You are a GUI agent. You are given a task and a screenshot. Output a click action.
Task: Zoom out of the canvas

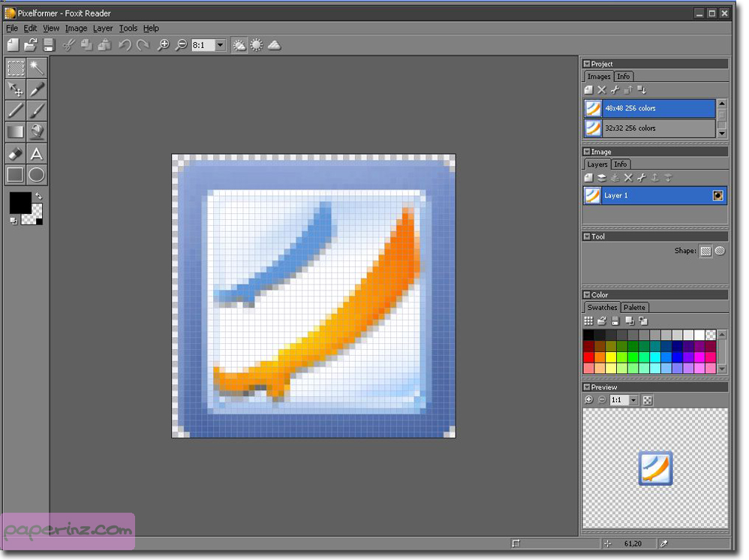pyautogui.click(x=181, y=45)
